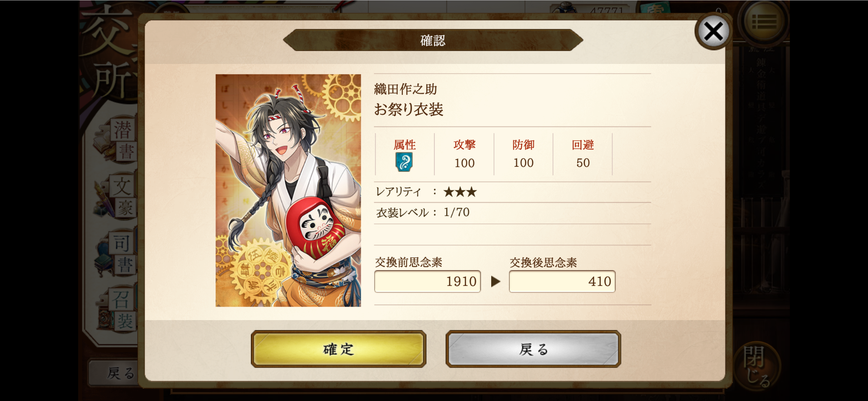Viewport: 868px width, 401px height.
Task: Tap the 回避 stat value 50
Action: [x=583, y=163]
